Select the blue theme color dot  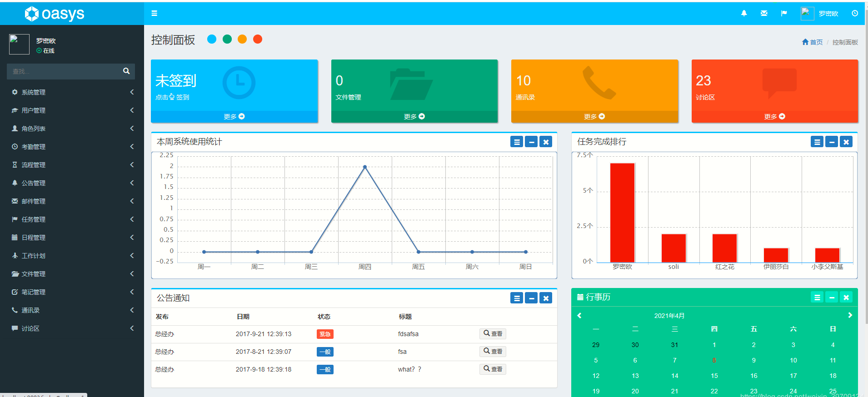tap(212, 39)
